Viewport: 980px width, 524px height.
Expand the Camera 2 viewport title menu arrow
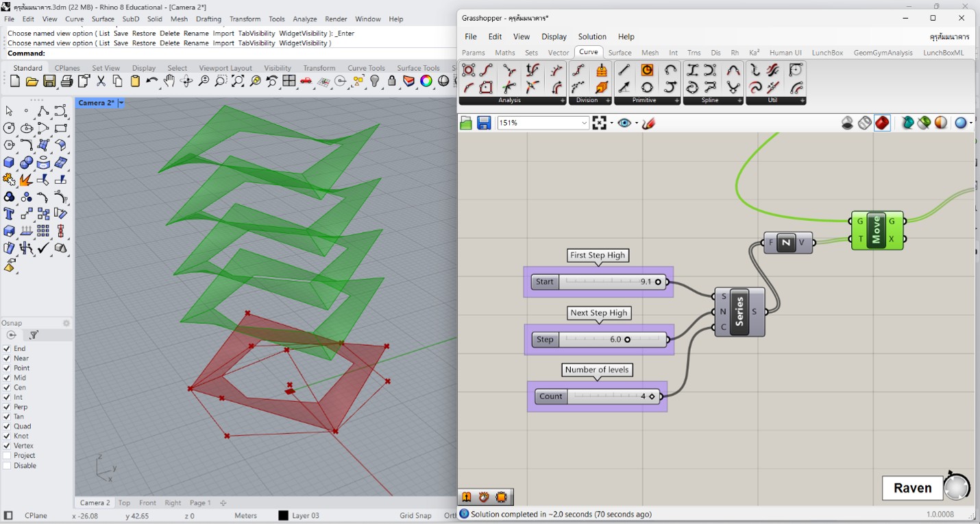pos(121,103)
